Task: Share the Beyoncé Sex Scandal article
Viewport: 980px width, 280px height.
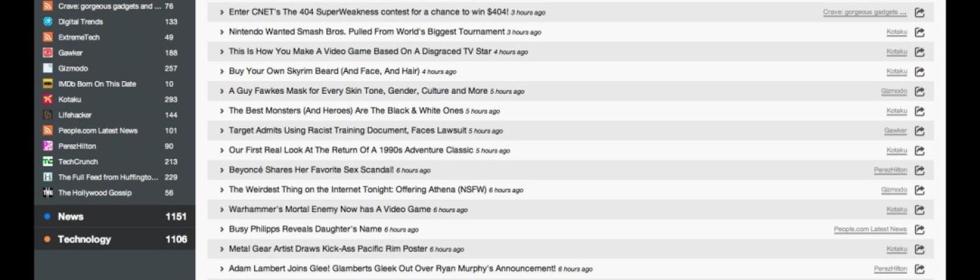Action: 920,170
